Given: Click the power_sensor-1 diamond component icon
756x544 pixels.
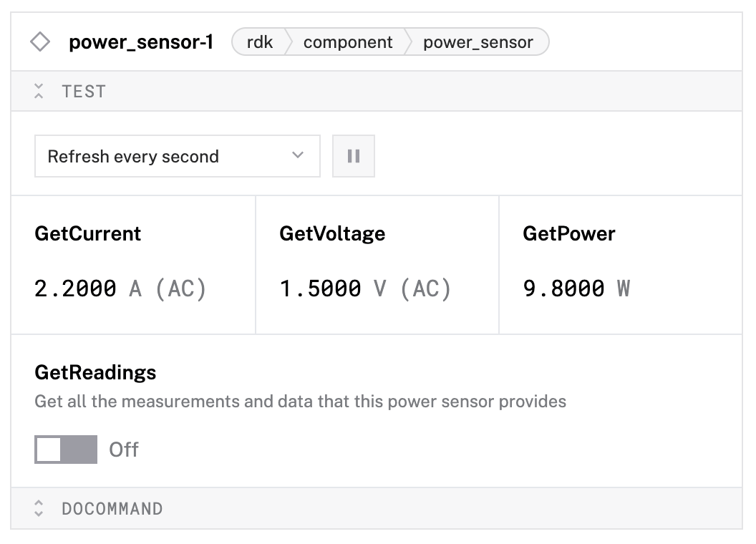Looking at the screenshot, I should [42, 42].
